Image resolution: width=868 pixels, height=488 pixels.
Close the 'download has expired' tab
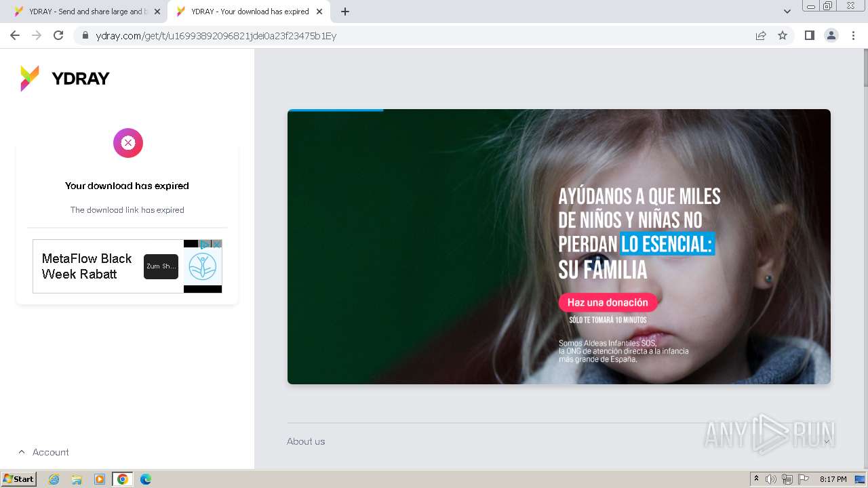[x=319, y=12]
